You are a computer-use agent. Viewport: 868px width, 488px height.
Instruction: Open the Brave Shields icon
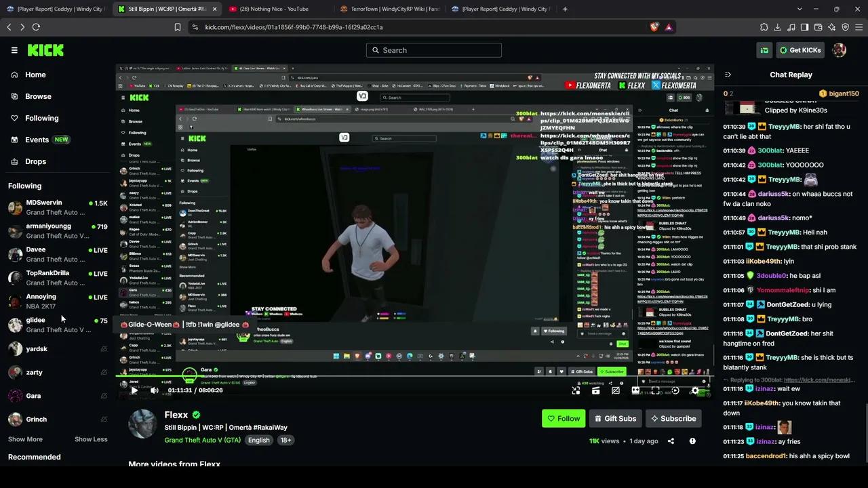click(654, 27)
